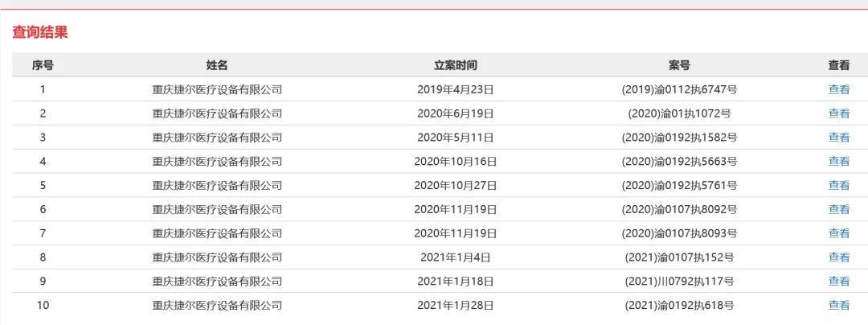This screenshot has width=868, height=325.
Task: Click the date 2021年1月28日 in row 10
Action: (x=455, y=305)
